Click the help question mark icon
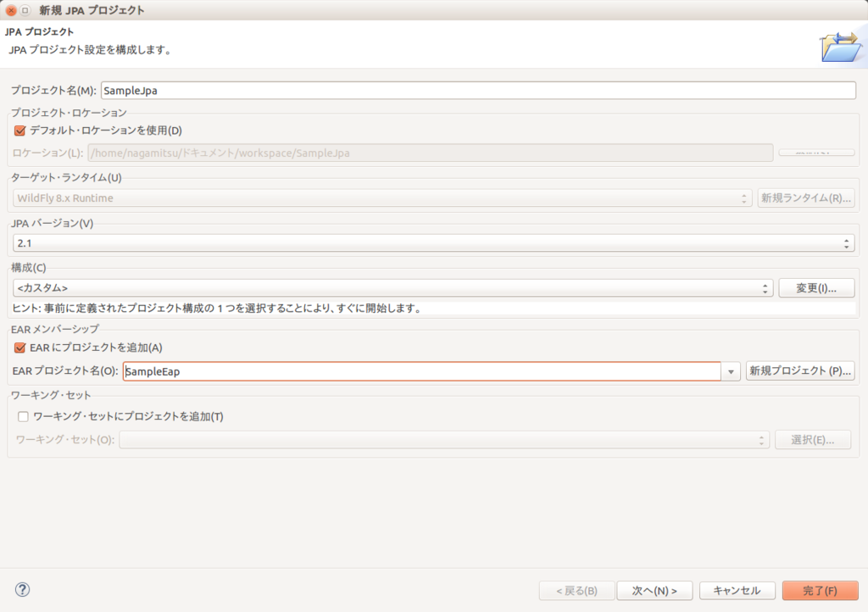868x612 pixels. 22,589
